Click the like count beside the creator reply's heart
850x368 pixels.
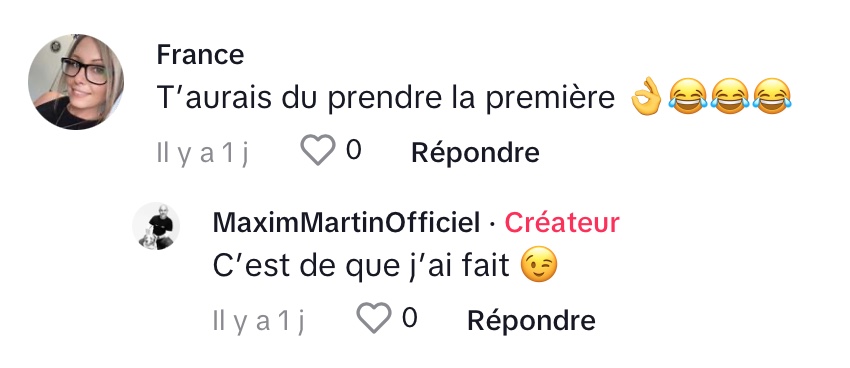click(x=410, y=318)
